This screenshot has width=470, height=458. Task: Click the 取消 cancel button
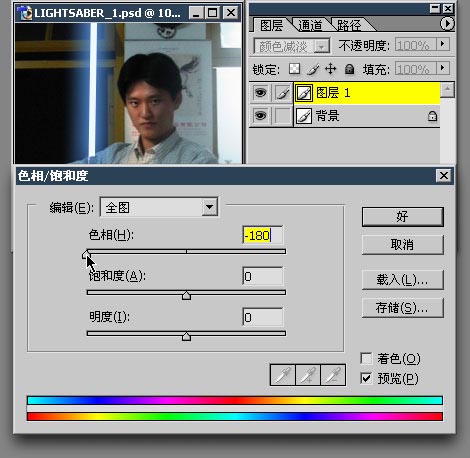point(403,245)
